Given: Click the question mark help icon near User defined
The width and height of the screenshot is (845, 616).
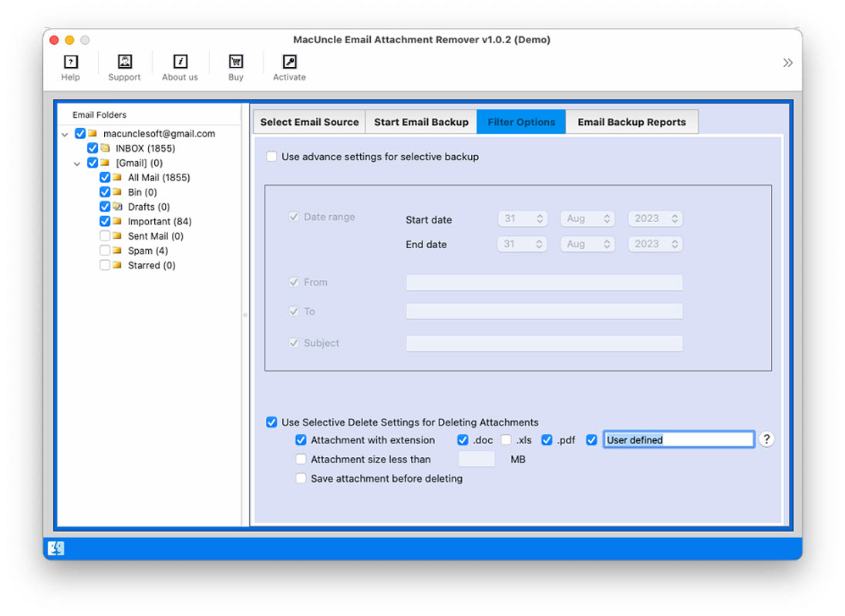Looking at the screenshot, I should 766,439.
